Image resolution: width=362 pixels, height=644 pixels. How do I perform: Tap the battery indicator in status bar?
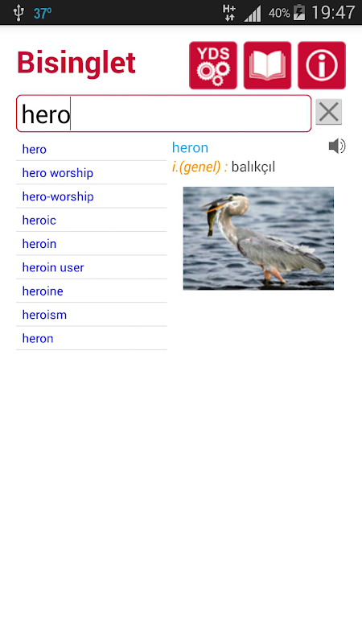(x=298, y=13)
